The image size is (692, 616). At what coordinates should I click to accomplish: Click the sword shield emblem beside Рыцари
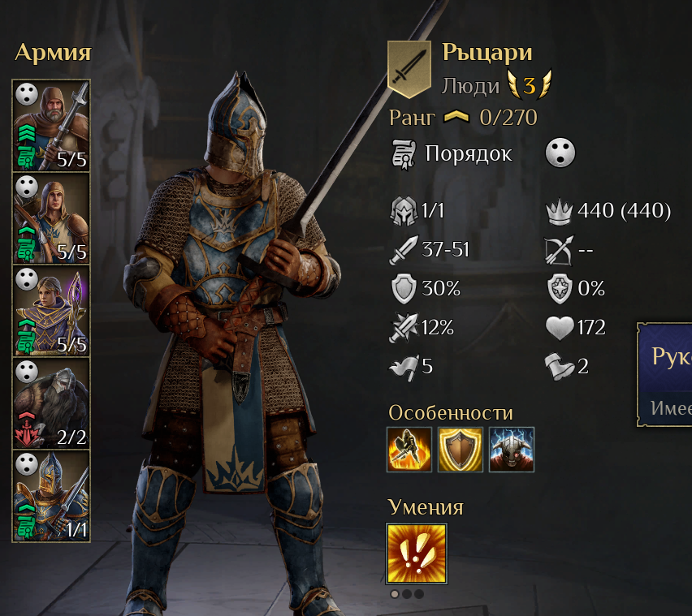[x=409, y=69]
